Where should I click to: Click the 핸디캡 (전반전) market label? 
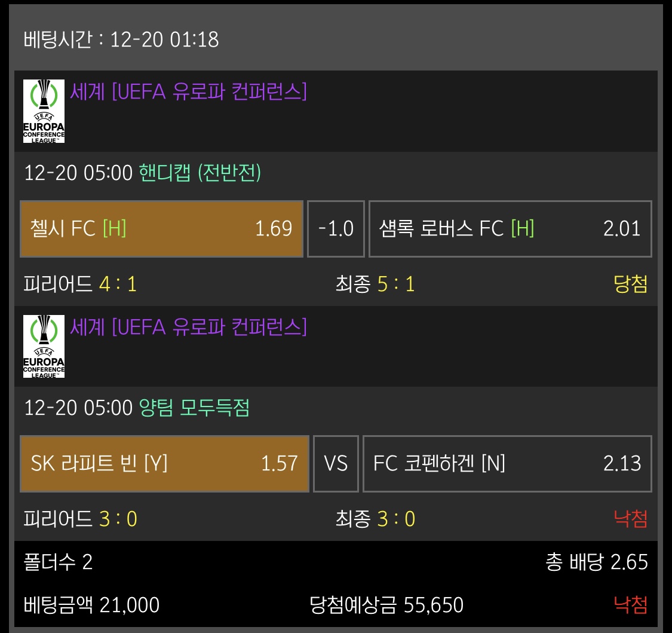(200, 173)
